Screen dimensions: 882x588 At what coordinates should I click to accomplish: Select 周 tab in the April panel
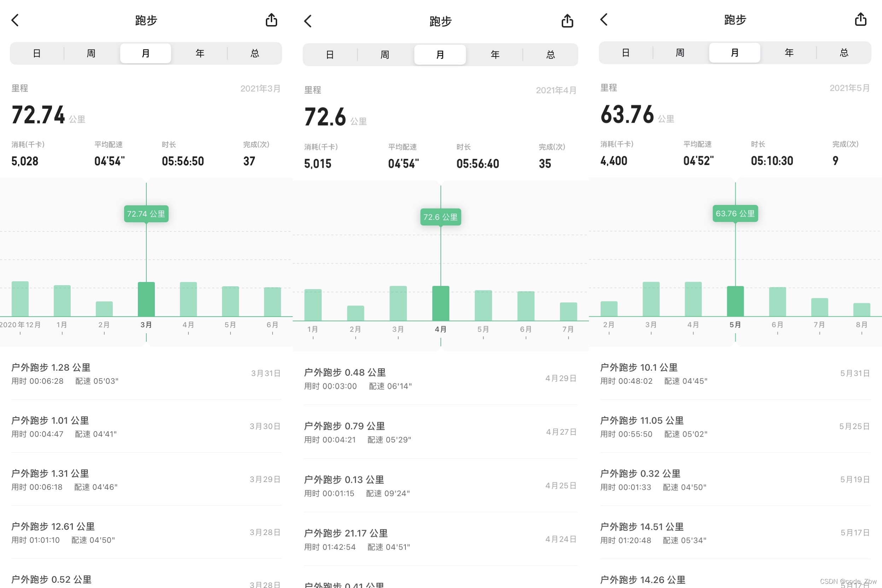(x=385, y=55)
